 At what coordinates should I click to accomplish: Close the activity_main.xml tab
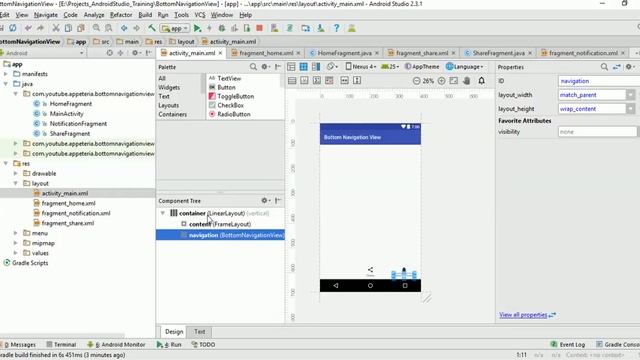tap(220, 53)
